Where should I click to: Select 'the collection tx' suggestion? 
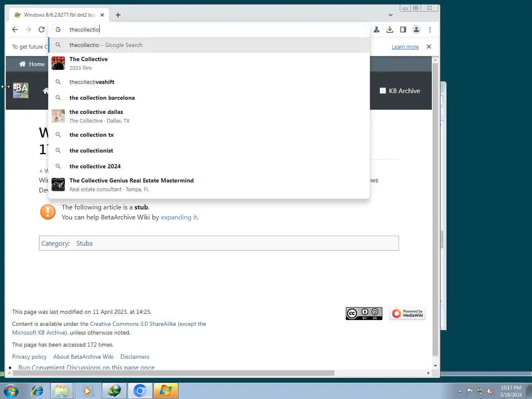[209, 135]
